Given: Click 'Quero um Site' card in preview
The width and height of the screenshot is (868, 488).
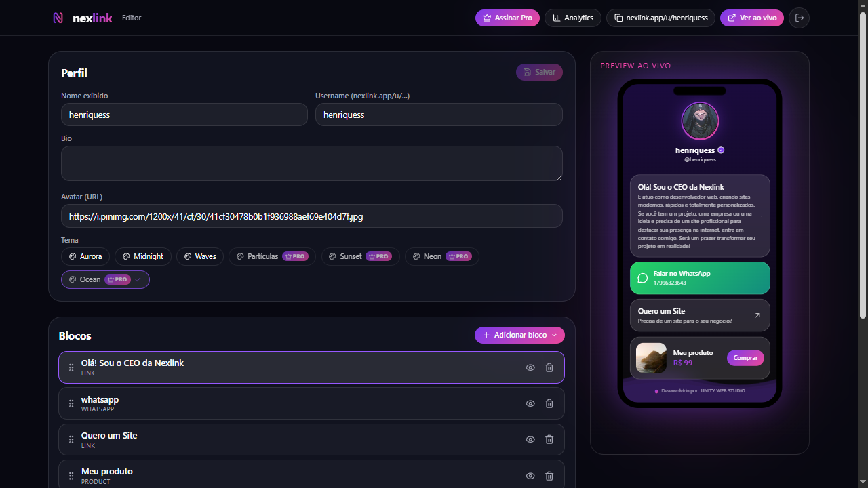Looking at the screenshot, I should [700, 315].
